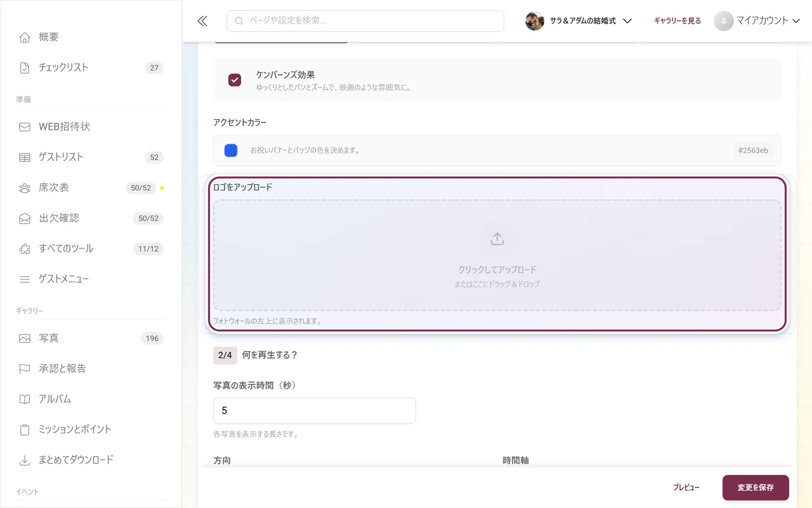Uncheck the ケンバーンズ効果 checkbox
Screen dimensions: 812x508
pos(235,80)
